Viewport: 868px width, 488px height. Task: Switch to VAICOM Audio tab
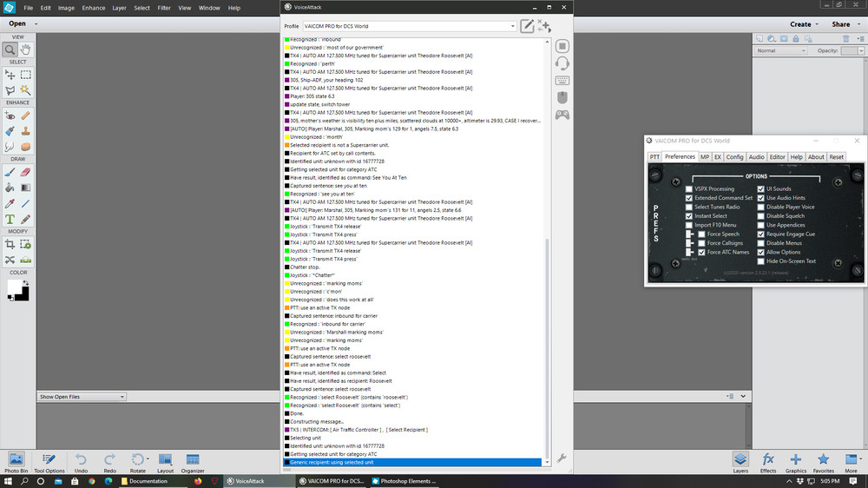click(x=756, y=157)
